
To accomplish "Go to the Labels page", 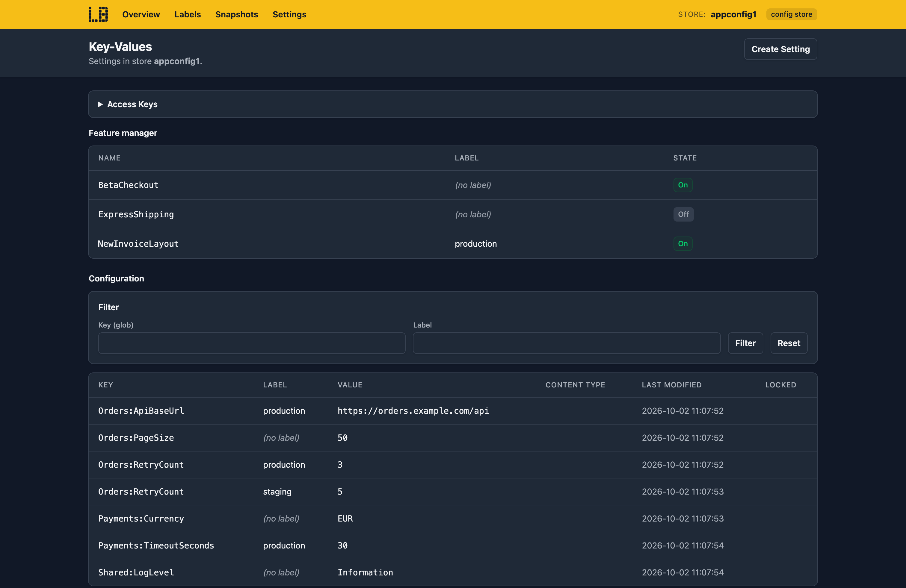I will point(187,14).
